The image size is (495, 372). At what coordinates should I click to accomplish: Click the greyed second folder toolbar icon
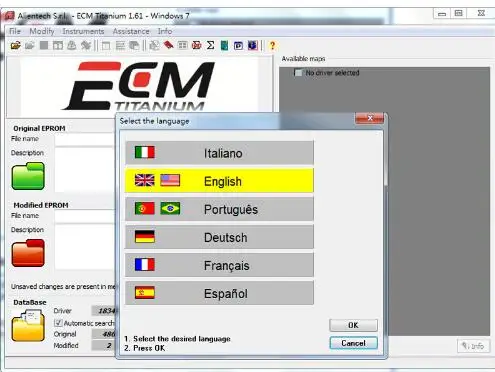[30, 45]
